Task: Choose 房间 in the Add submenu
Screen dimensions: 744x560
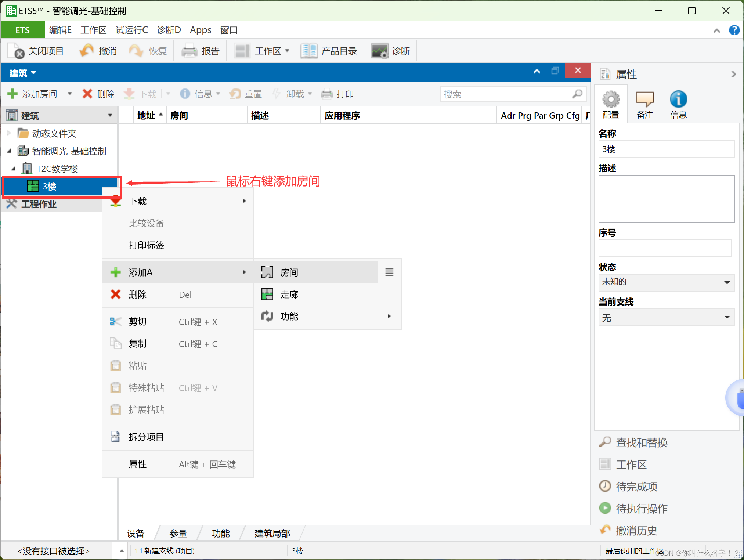Action: click(289, 272)
